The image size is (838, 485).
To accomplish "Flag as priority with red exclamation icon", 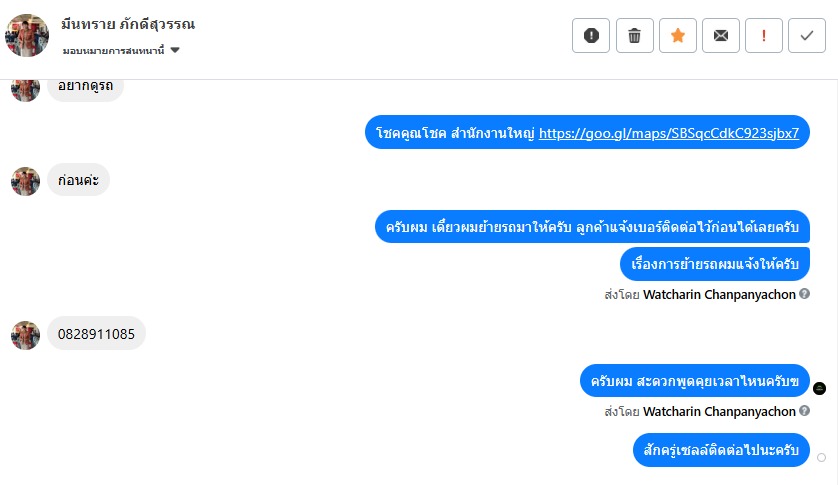I will pyautogui.click(x=764, y=36).
